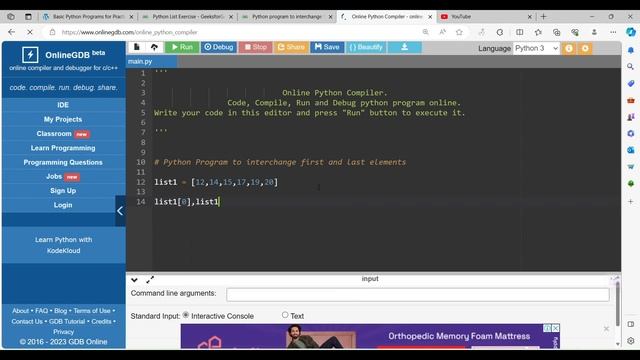Image resolution: width=640 pixels, height=360 pixels.
Task: Click the orange info icon
Action: pyautogui.click(x=569, y=49)
